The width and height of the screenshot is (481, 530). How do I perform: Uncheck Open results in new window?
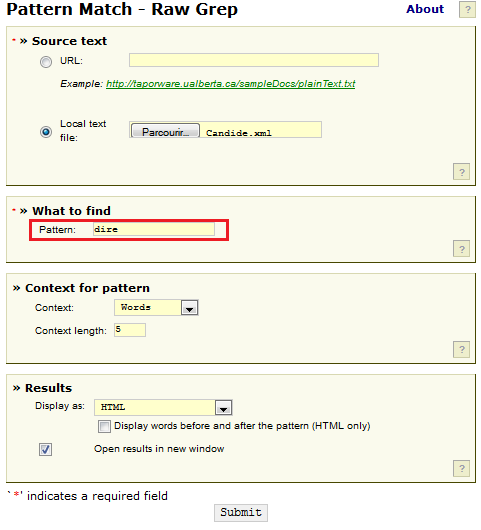tap(45, 449)
